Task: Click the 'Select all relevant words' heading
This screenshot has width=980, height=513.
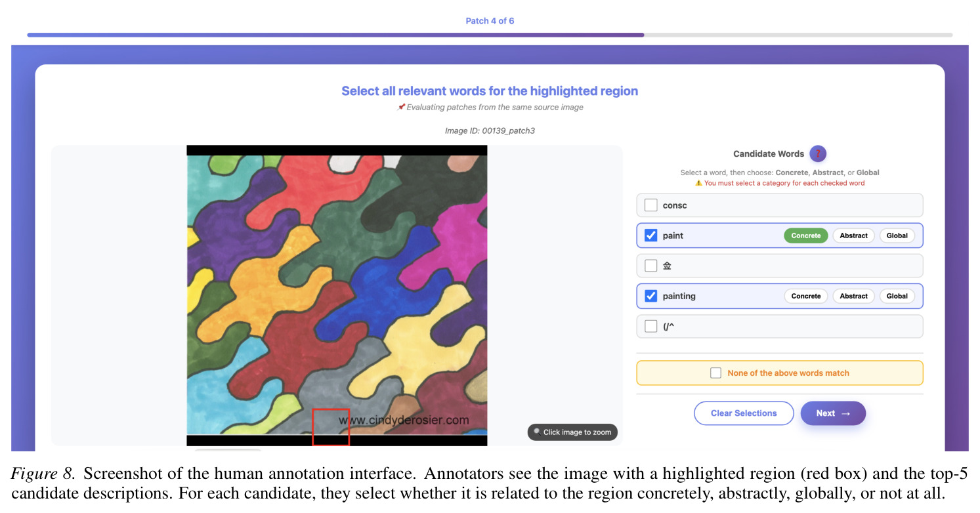Action: [x=490, y=91]
